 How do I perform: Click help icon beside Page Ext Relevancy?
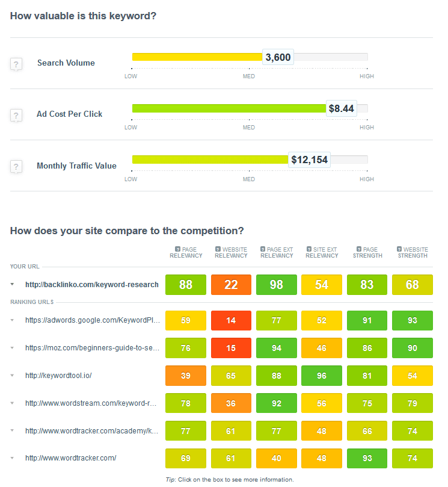click(x=263, y=249)
